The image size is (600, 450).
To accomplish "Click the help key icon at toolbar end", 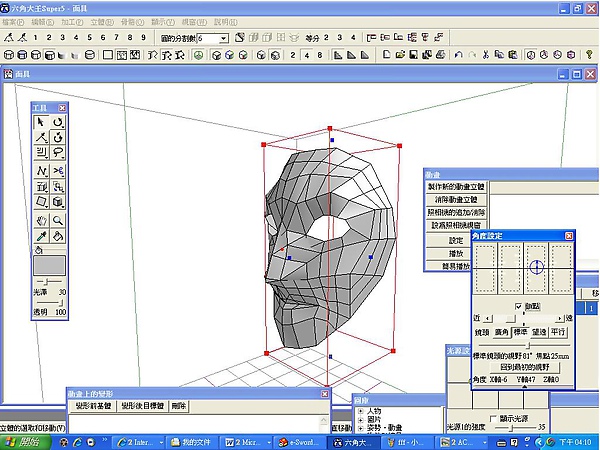I will tap(589, 55).
